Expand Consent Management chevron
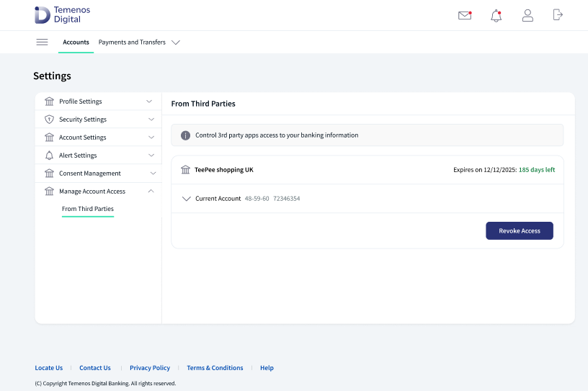 click(x=153, y=174)
